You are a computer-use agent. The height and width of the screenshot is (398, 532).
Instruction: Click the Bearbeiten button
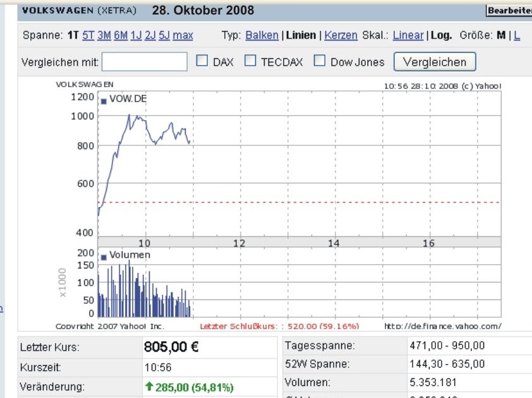pos(509,11)
